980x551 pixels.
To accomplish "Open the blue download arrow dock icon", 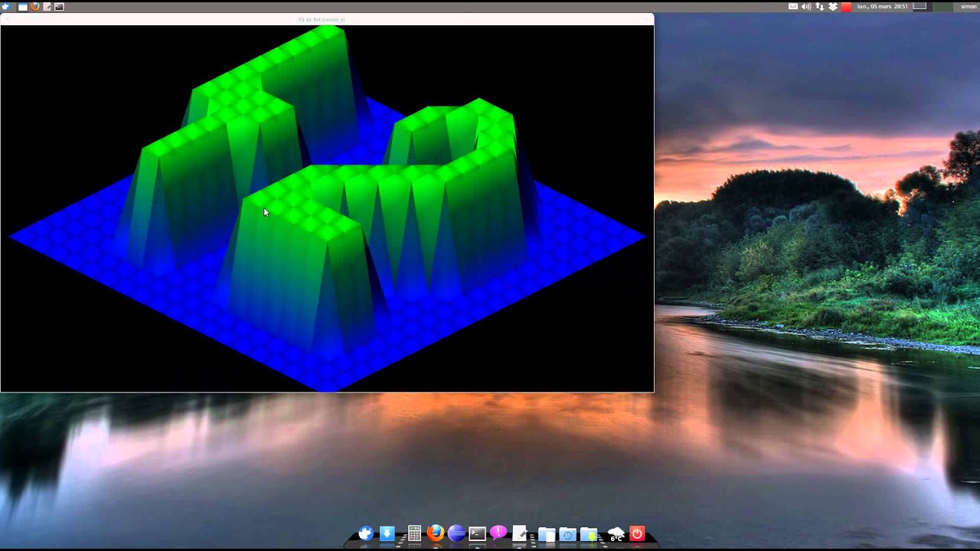I will coord(387,533).
